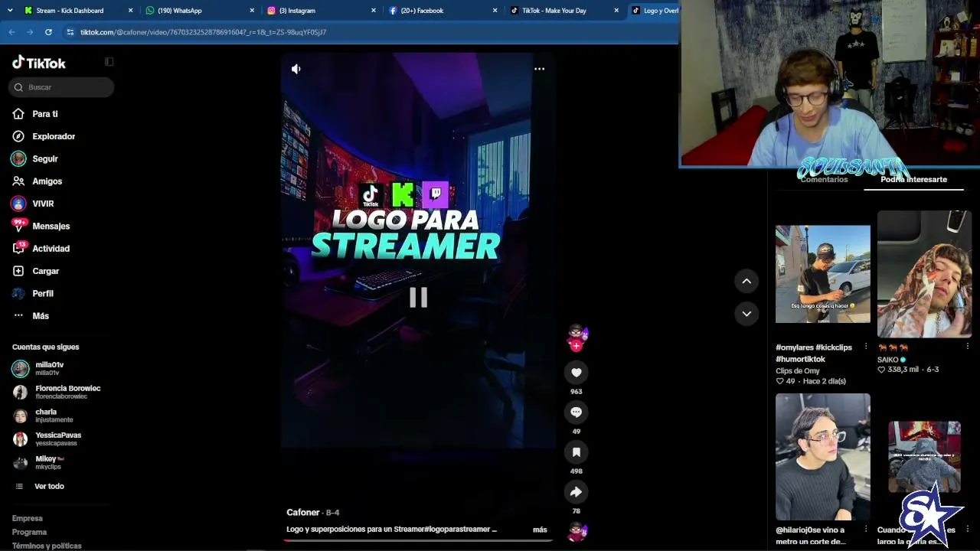Follow Cafoner with the red plus badge
The height and width of the screenshot is (551, 980).
pyautogui.click(x=577, y=346)
